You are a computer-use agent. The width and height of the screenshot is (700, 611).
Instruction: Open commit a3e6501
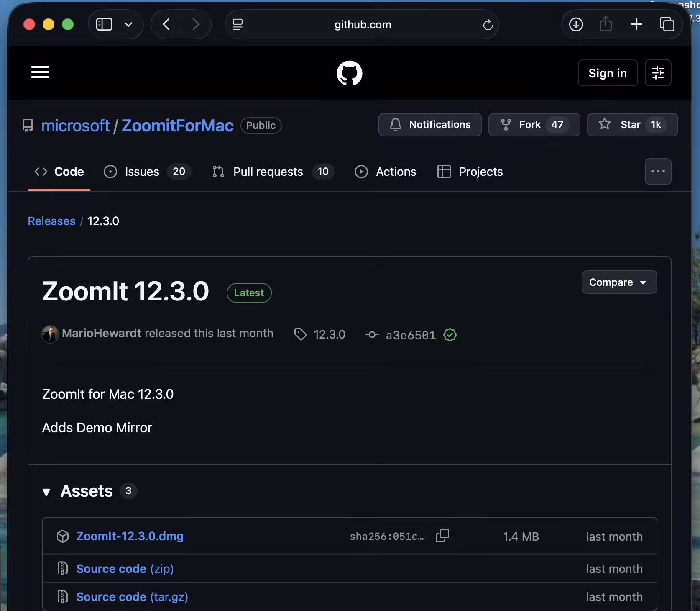click(x=401, y=335)
